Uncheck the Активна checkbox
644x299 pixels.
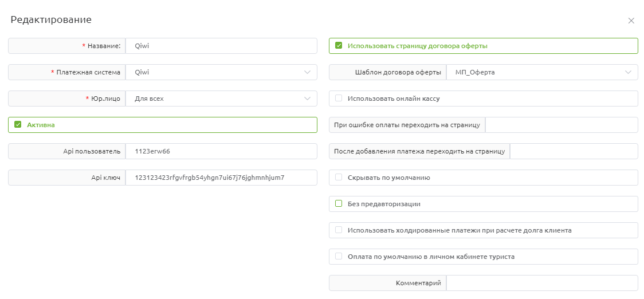(x=18, y=125)
